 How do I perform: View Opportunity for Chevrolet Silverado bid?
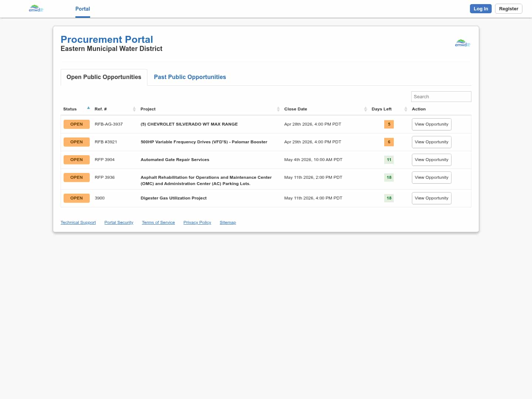click(431, 124)
